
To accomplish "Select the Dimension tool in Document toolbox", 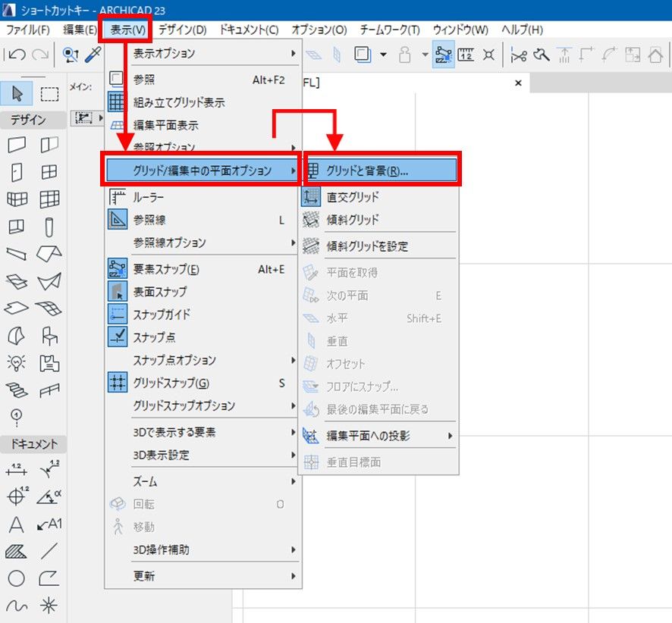I will pos(17,470).
